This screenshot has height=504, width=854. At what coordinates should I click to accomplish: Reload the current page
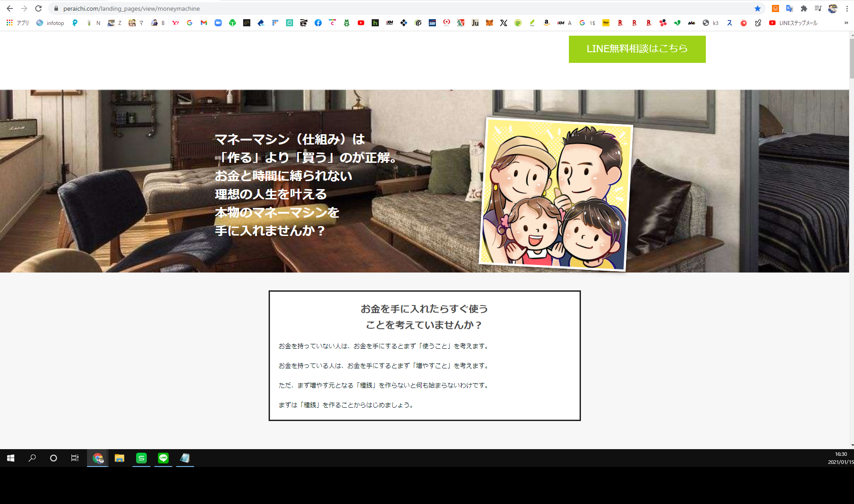click(x=38, y=8)
